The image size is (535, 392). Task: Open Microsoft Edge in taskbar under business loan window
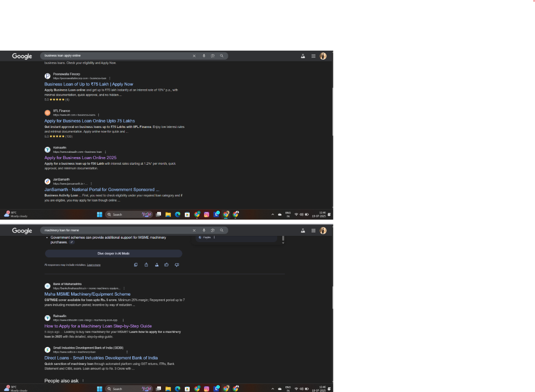[x=178, y=214]
